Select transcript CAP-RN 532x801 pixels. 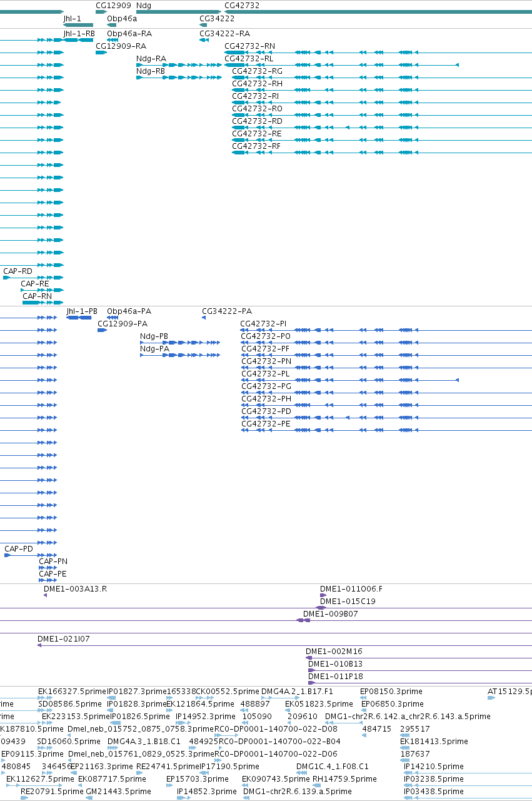(x=38, y=296)
